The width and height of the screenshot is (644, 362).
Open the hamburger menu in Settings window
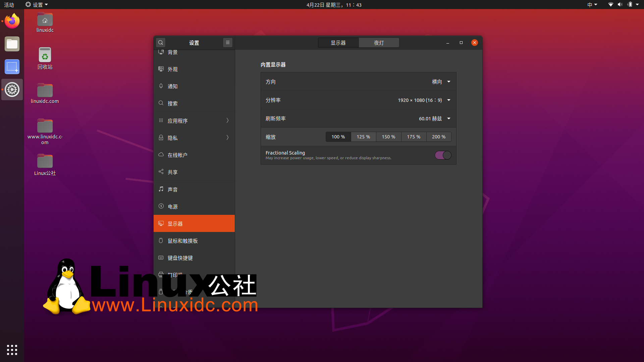[x=228, y=43]
